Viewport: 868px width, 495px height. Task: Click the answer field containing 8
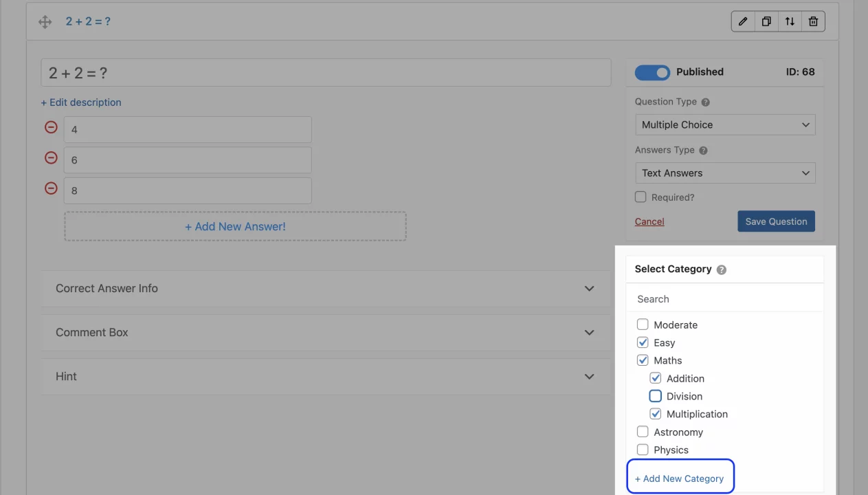[188, 190]
